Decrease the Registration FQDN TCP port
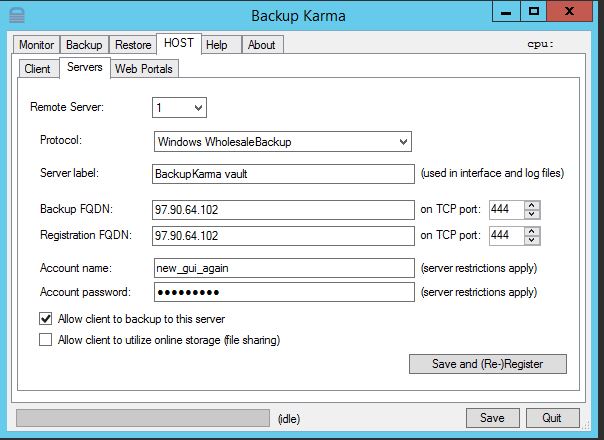 [x=532, y=240]
